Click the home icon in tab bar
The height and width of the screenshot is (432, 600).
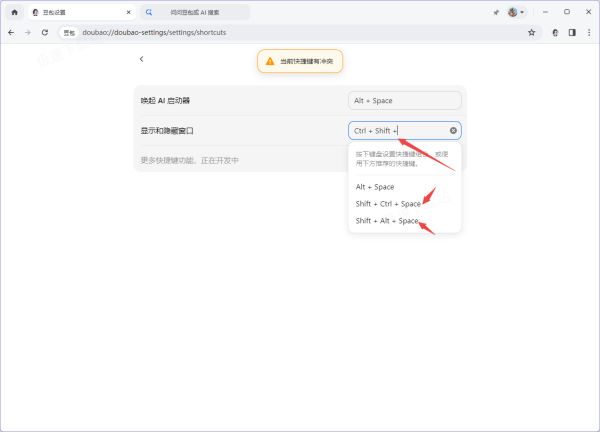coord(14,12)
